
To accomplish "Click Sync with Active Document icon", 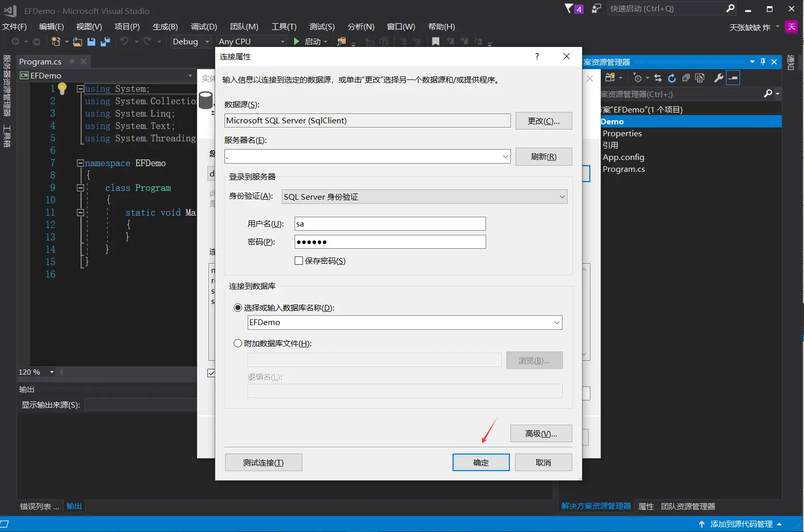I will coord(658,78).
